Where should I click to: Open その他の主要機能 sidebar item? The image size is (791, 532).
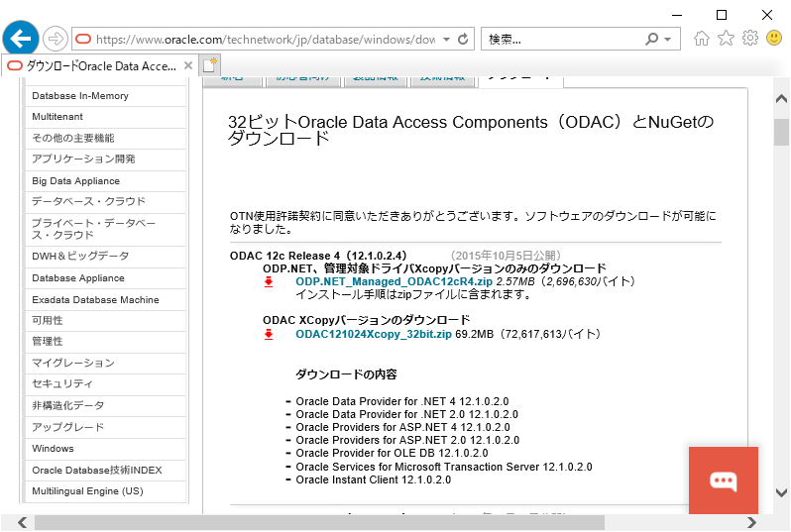tap(105, 138)
